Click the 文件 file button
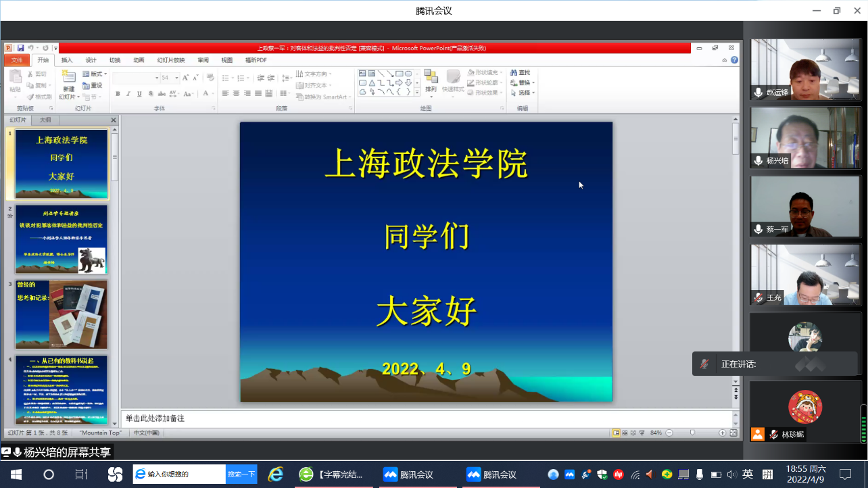This screenshot has height=488, width=868. coord(17,60)
